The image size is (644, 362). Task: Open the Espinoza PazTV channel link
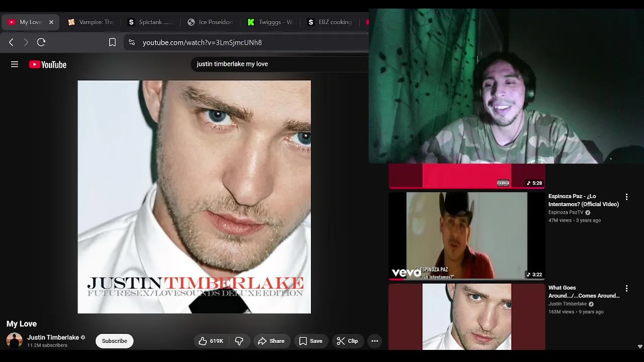pyautogui.click(x=566, y=212)
